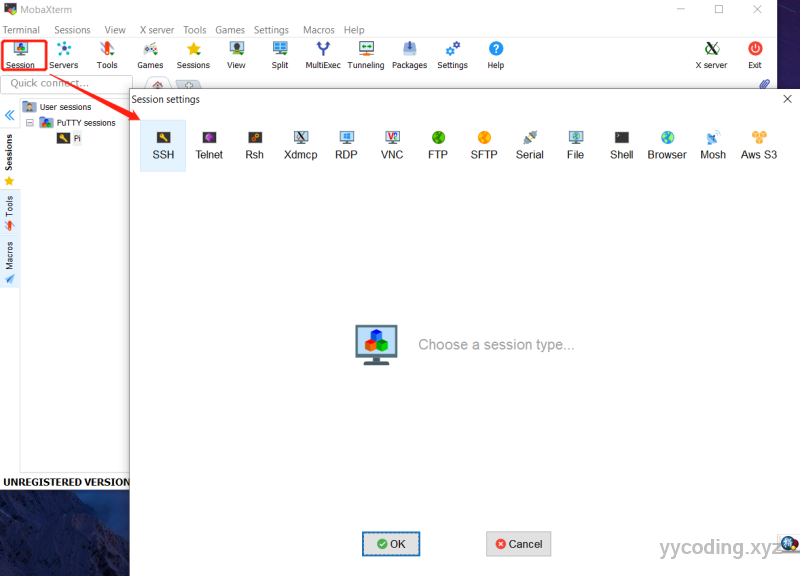Screen dimensions: 800x576
Task: Click the Quick connect input field
Action: click(67, 84)
